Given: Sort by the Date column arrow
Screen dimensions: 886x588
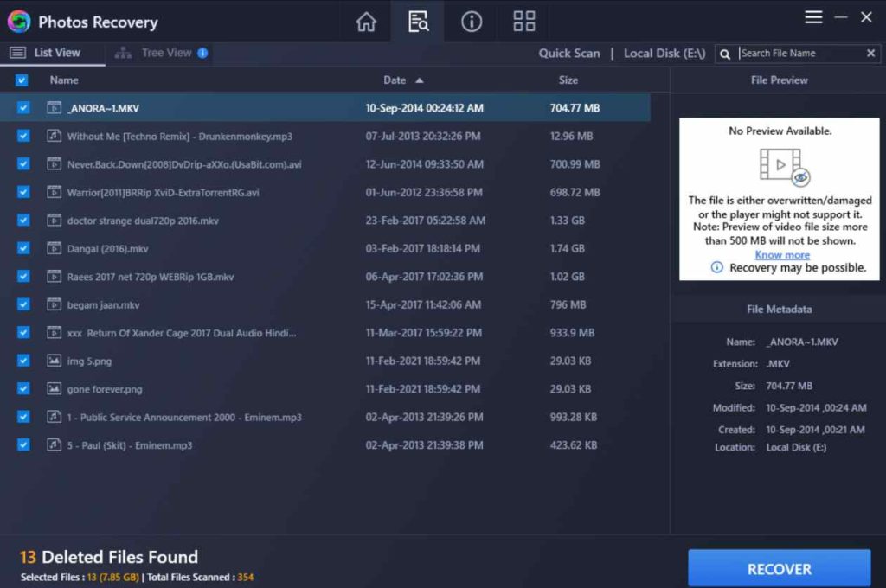Looking at the screenshot, I should point(420,80).
